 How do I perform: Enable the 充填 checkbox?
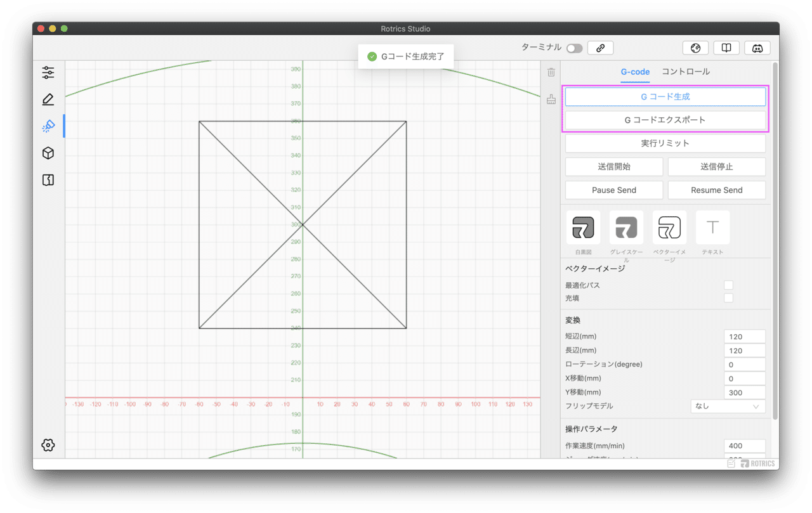pos(729,298)
